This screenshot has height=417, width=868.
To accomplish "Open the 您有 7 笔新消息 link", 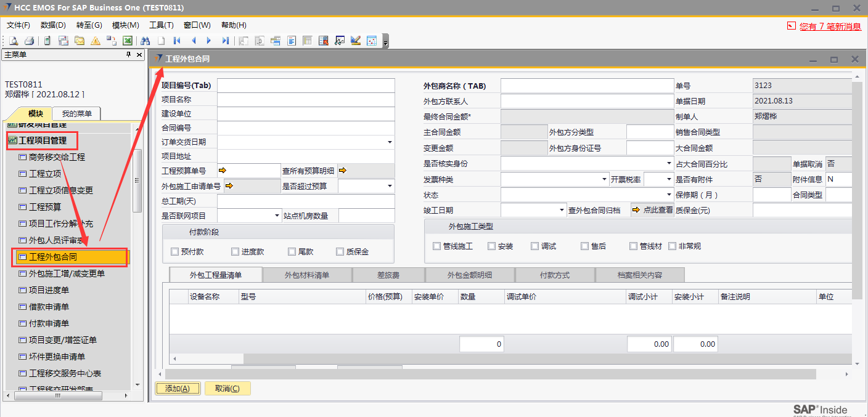I will click(830, 26).
